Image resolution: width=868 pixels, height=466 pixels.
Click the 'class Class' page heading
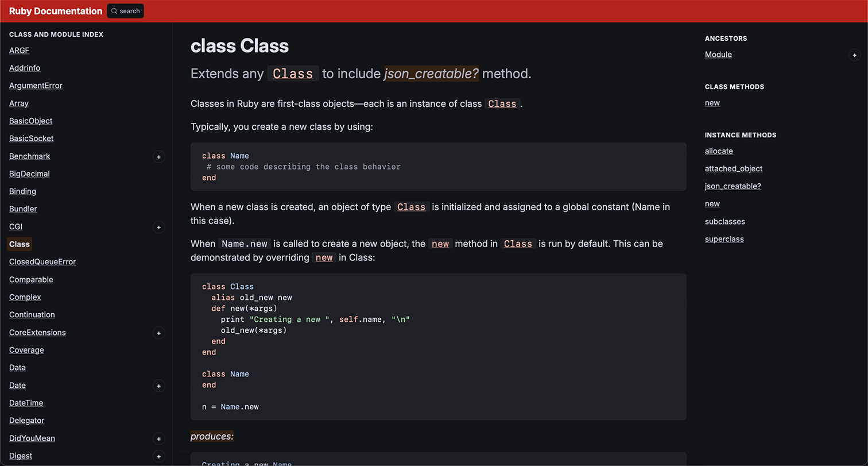[x=240, y=46]
